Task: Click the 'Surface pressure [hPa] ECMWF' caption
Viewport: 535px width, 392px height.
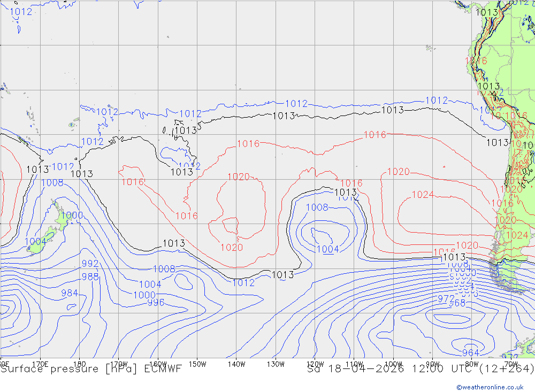Action: (x=91, y=369)
